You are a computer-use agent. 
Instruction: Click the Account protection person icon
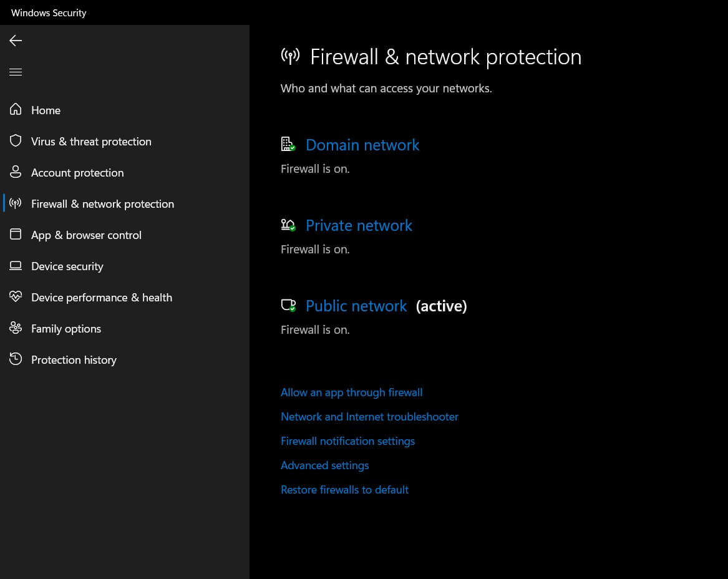point(16,172)
